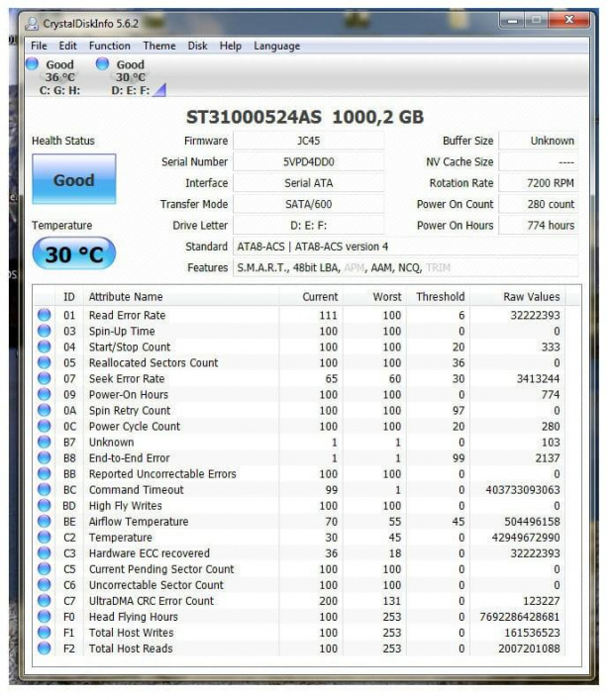This screenshot has width=614, height=700.
Task: Click the Attribute Name column header
Action: tap(181, 297)
